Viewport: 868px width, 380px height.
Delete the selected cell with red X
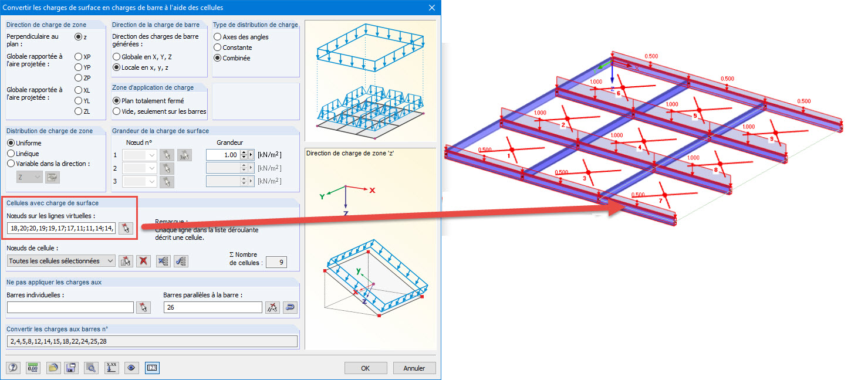[x=143, y=262]
